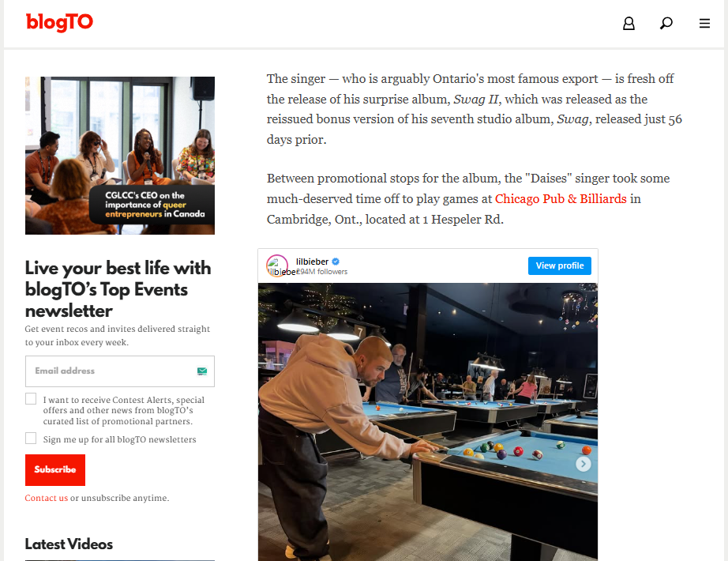The width and height of the screenshot is (728, 561).
Task: Click the verified badge next to lilbieber
Action: (336, 262)
